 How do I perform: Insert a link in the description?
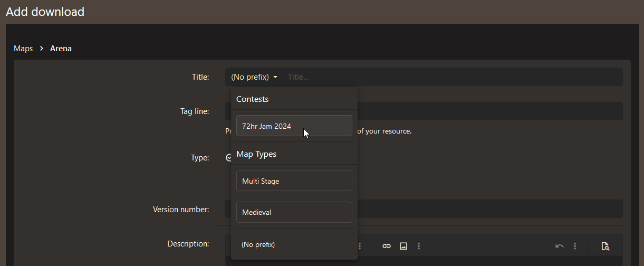pyautogui.click(x=387, y=246)
